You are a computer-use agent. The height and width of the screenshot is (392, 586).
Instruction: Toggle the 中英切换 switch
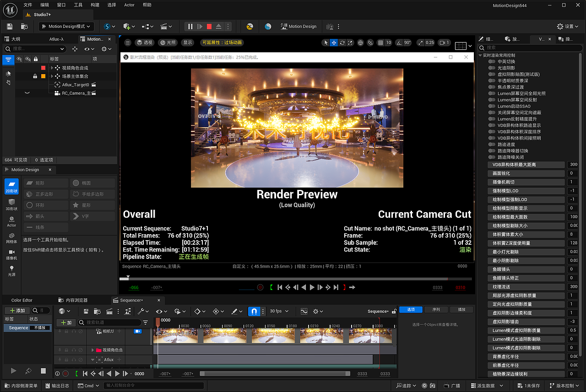coord(492,61)
